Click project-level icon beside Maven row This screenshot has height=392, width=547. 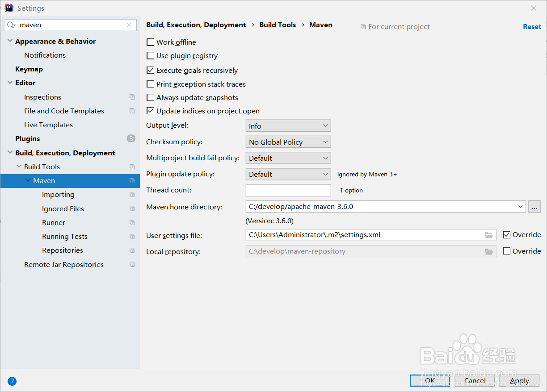[132, 181]
